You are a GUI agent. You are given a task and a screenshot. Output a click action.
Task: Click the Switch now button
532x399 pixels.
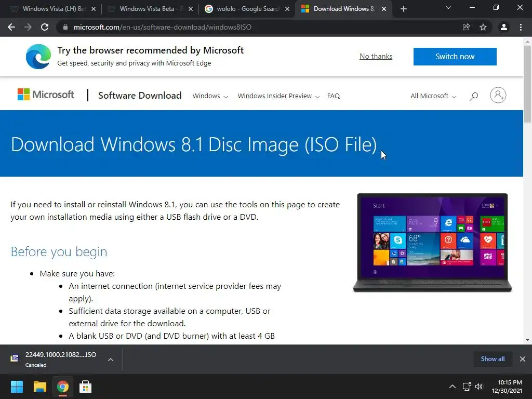(455, 56)
